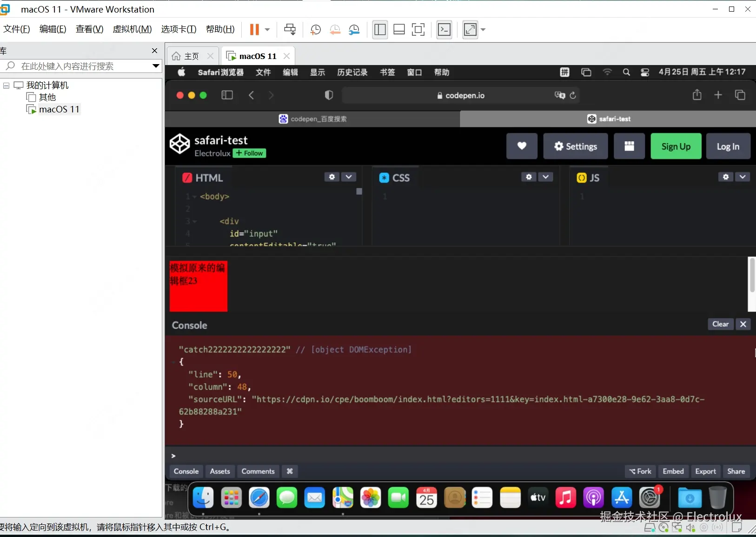The width and height of the screenshot is (756, 537).
Task: Fork this pen
Action: tap(640, 471)
